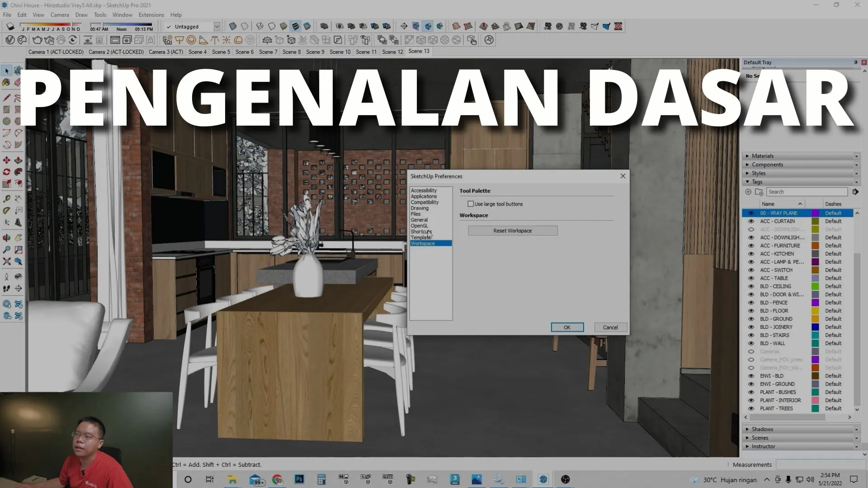
Task: Click the SketchUp taskbar icon
Action: pyautogui.click(x=543, y=479)
